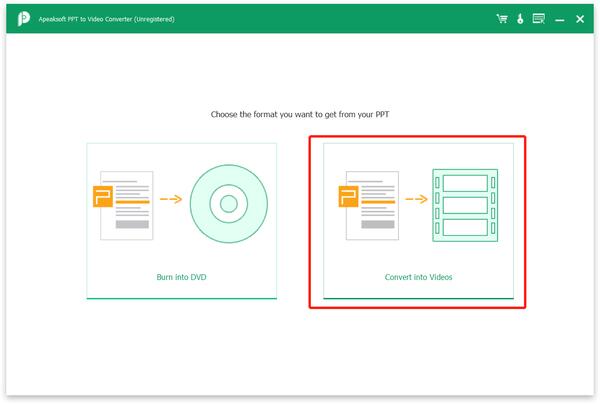The width and height of the screenshot is (600, 404).
Task: Click the app title text in the title bar
Action: pos(106,19)
